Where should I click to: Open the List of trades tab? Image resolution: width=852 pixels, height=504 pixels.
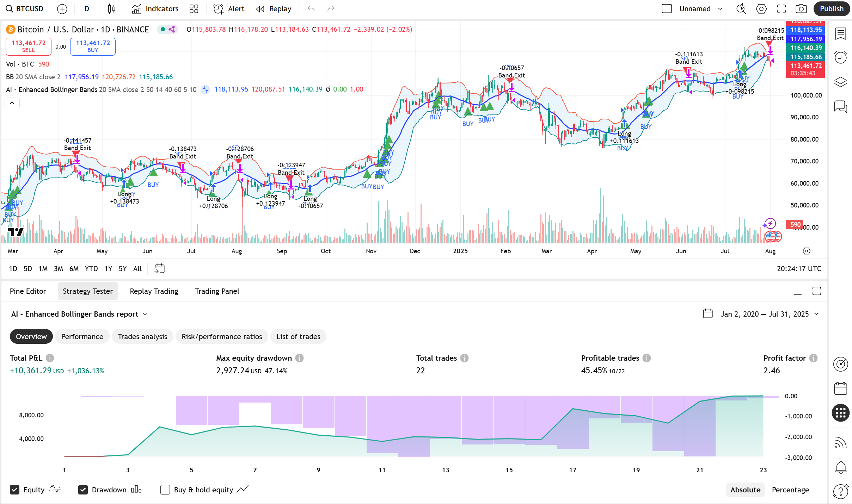pyautogui.click(x=298, y=337)
